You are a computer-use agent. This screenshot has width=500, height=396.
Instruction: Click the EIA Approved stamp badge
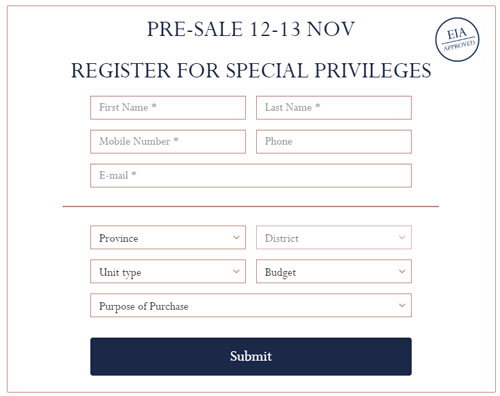pos(457,39)
